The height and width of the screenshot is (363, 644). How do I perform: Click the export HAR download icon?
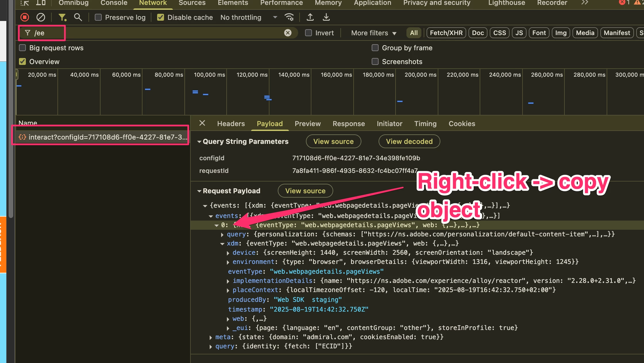[326, 17]
